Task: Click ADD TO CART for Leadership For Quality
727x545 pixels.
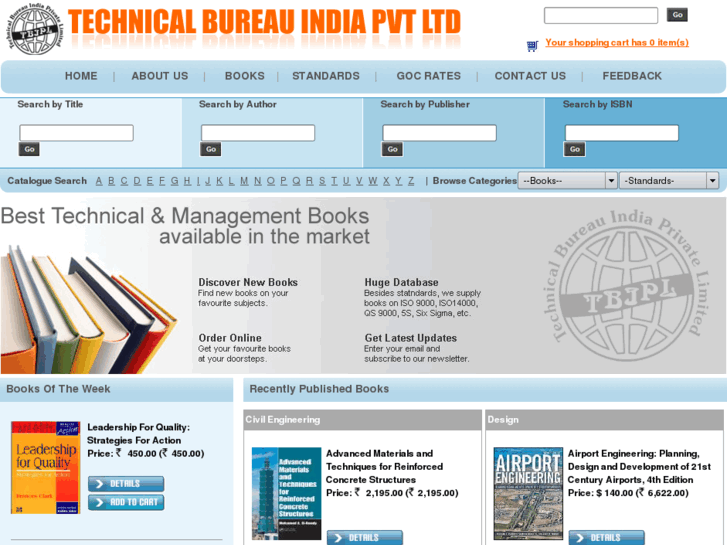Action: [x=126, y=502]
